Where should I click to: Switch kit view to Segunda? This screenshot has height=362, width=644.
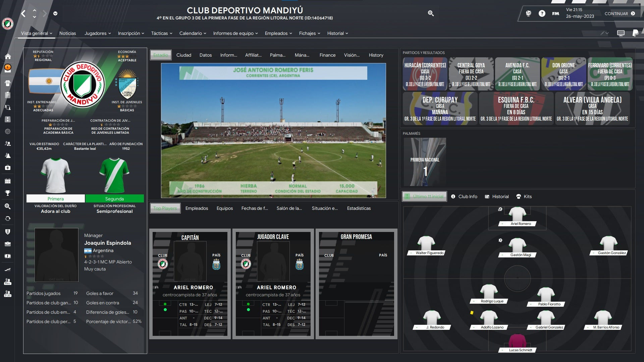[115, 199]
